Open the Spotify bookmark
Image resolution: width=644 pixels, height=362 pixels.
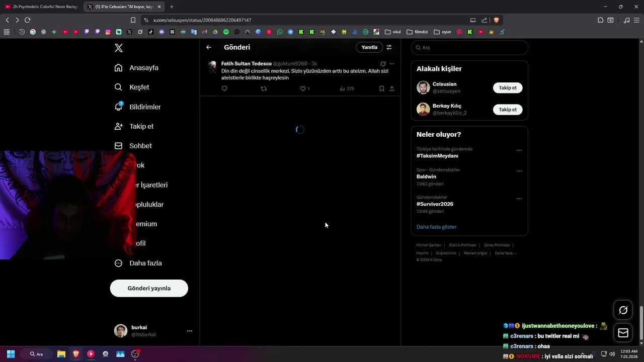[226, 32]
